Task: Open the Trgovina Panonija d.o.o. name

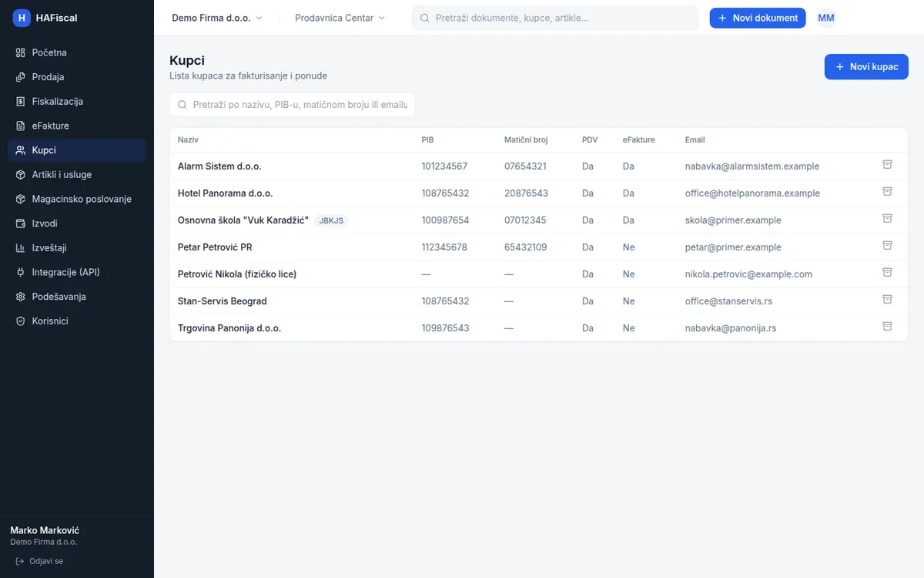Action: 229,328
